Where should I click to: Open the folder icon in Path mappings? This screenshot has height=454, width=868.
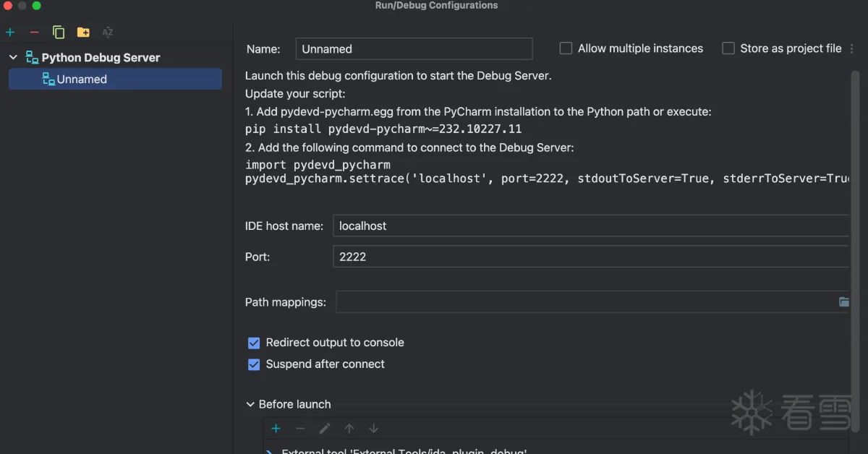(x=843, y=302)
